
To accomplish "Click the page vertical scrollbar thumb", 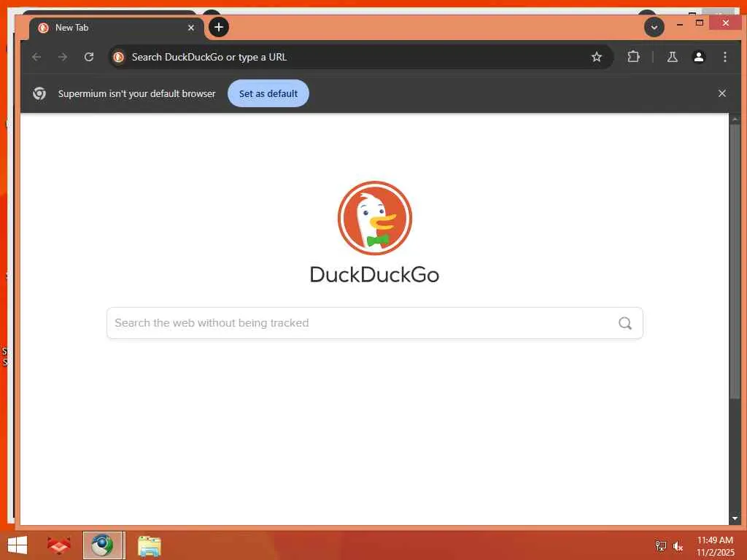I will tap(735, 262).
